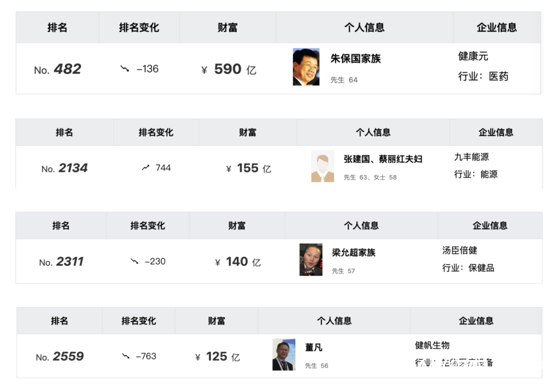Image resolution: width=555 pixels, height=392 pixels.
Task: Click the 财富 header in the second table
Action: pyautogui.click(x=247, y=133)
